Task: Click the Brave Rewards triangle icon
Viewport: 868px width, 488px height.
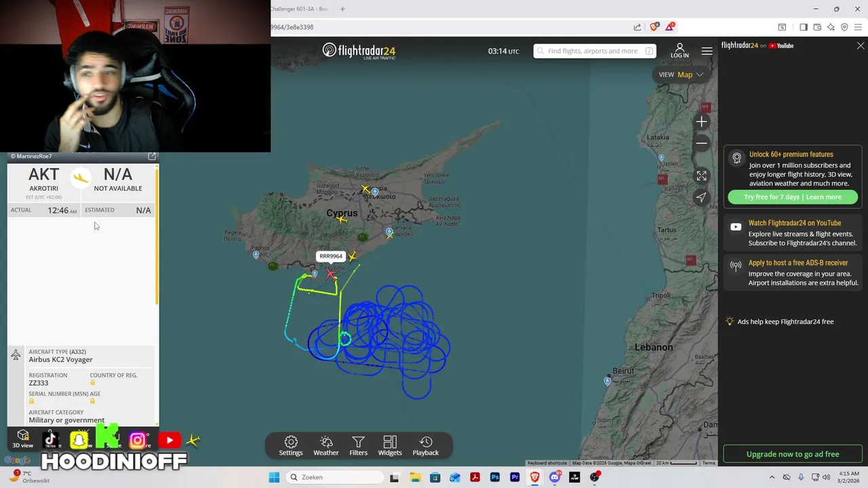Action: [x=670, y=27]
